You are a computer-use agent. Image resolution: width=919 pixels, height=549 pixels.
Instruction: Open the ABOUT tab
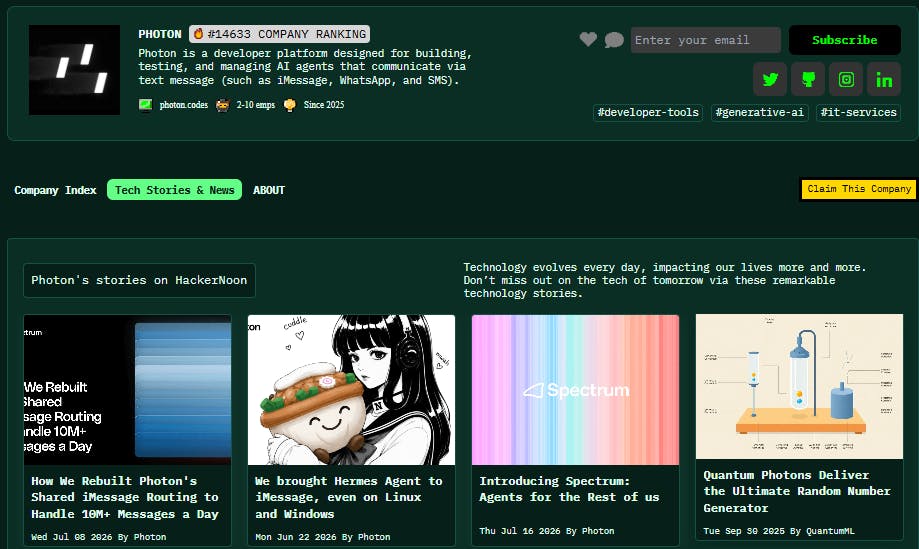pos(269,190)
